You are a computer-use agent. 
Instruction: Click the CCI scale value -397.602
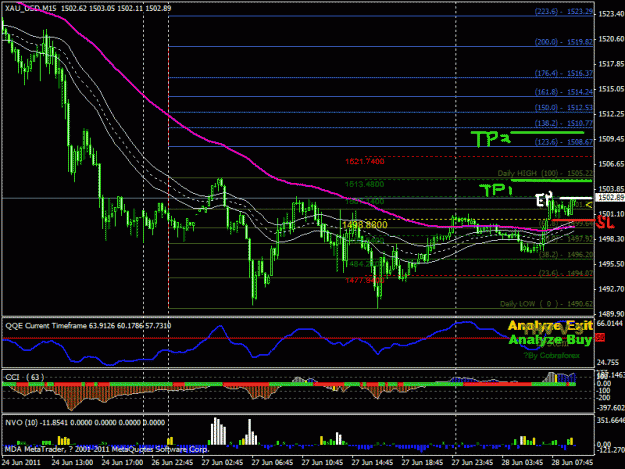(x=610, y=408)
